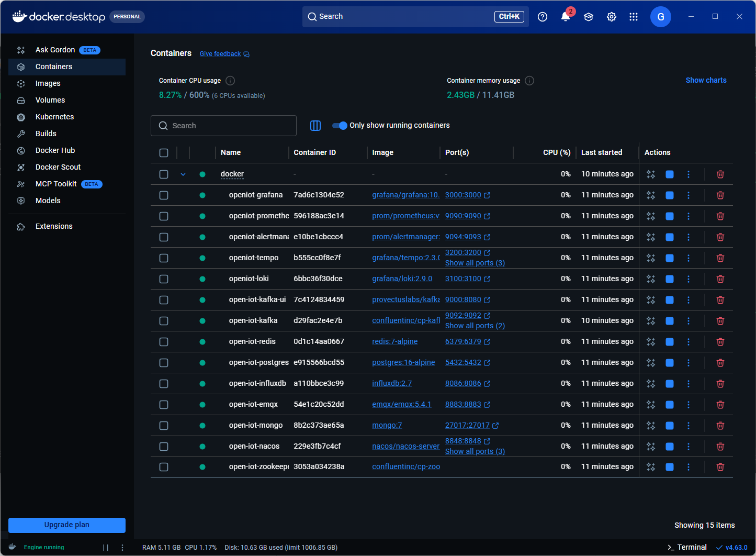The width and height of the screenshot is (756, 556).
Task: Open more actions menu for openiot-prometheus
Action: point(689,216)
